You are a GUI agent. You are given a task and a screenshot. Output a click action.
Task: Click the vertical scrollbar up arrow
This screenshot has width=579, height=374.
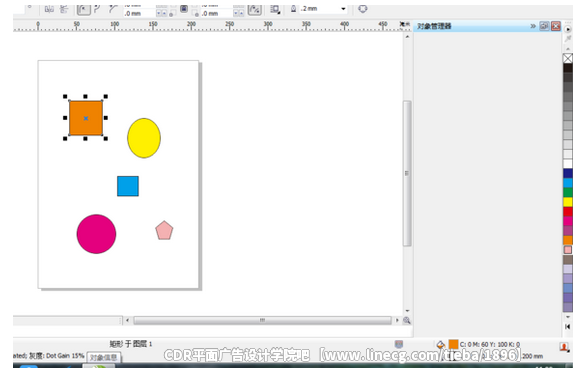[x=407, y=37]
